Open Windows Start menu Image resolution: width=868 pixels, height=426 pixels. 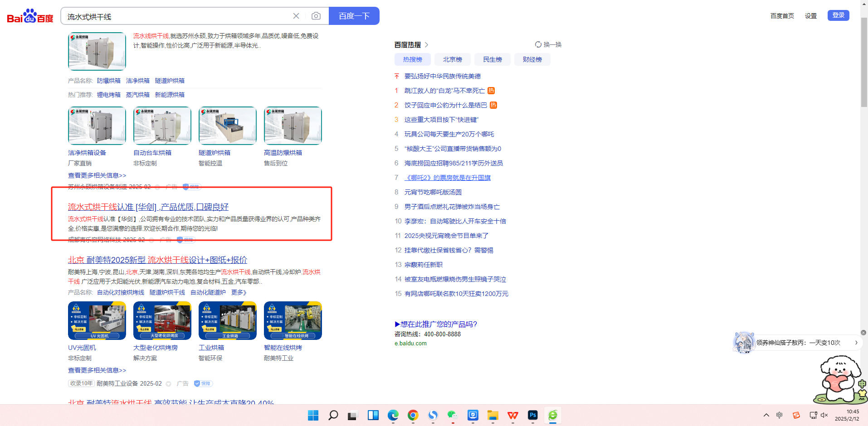tap(313, 415)
